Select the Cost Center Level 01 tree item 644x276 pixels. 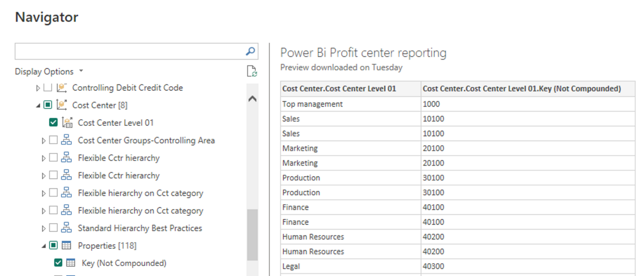pyautogui.click(x=116, y=123)
